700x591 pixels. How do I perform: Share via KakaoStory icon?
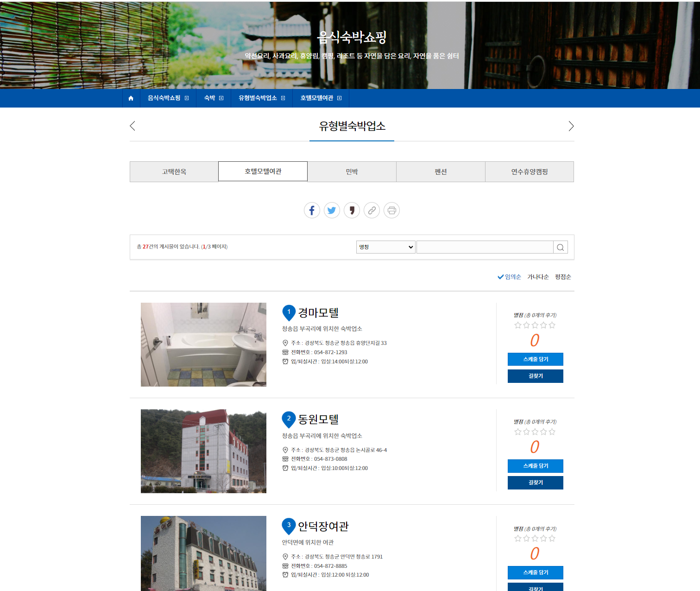pos(352,210)
